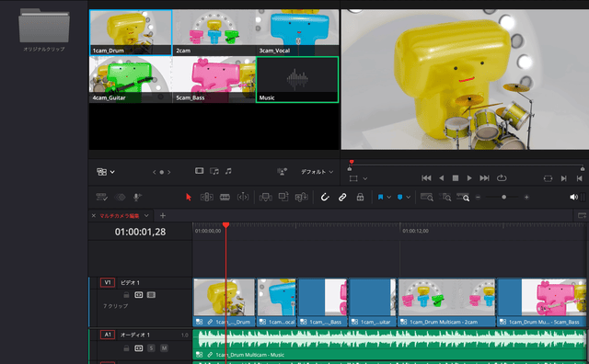Click timecode field 01:00:01,28
This screenshot has width=589, height=364.
pos(140,232)
